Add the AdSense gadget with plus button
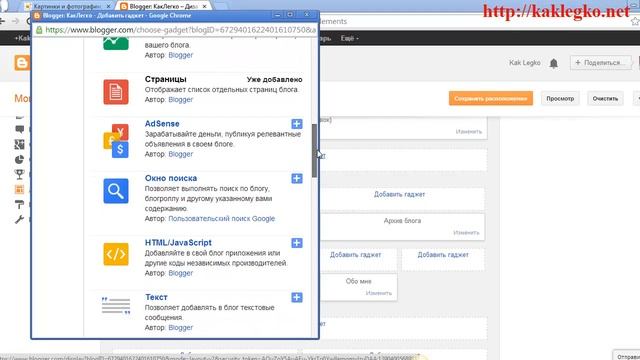 point(297,124)
